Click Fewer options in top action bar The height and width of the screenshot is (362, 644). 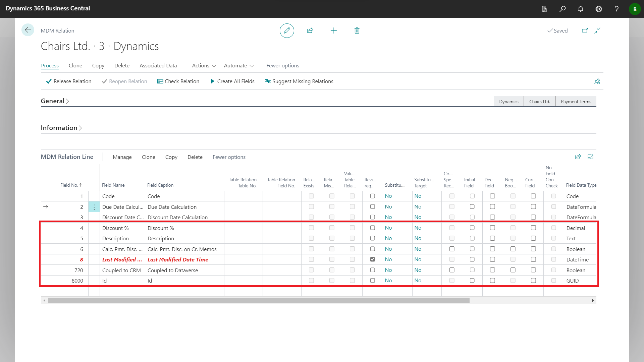point(283,66)
